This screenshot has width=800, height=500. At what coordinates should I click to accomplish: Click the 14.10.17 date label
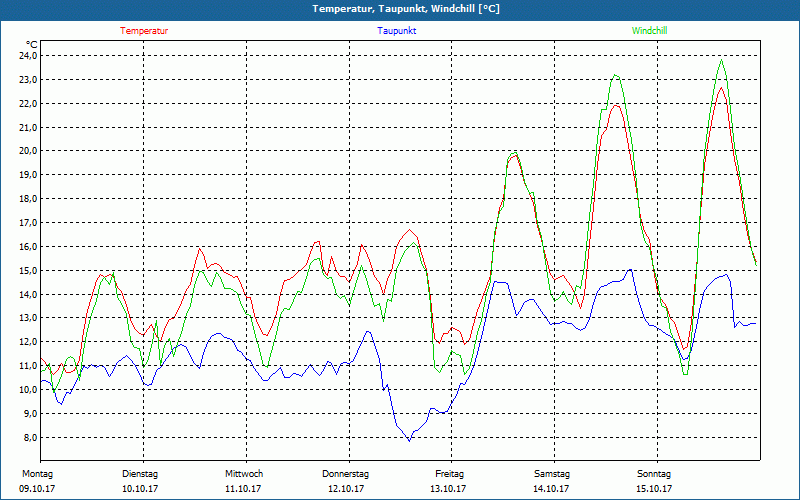(551, 489)
